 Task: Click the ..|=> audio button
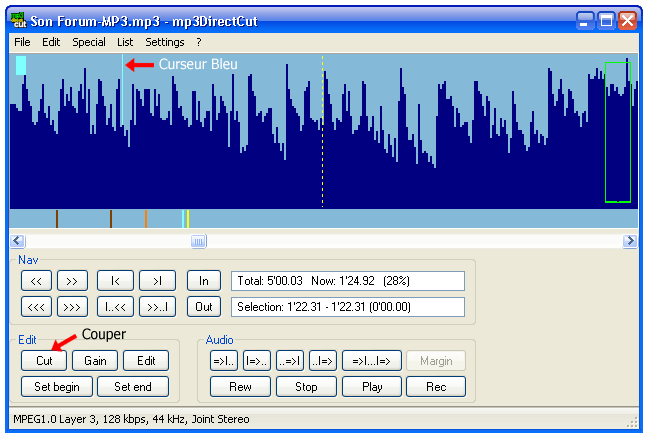point(323,361)
